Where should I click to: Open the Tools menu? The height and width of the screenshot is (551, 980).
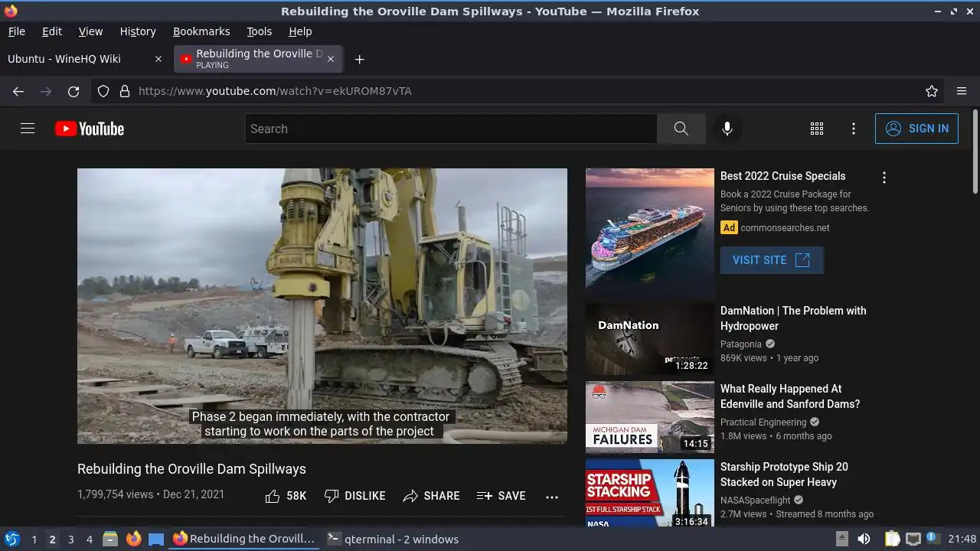(259, 31)
